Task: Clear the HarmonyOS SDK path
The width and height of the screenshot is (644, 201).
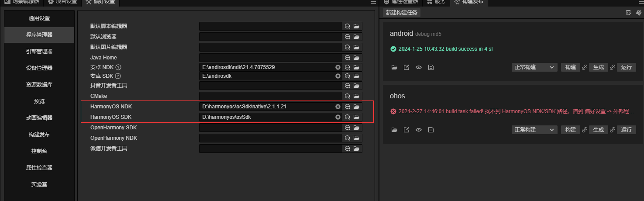Action: pos(338,117)
